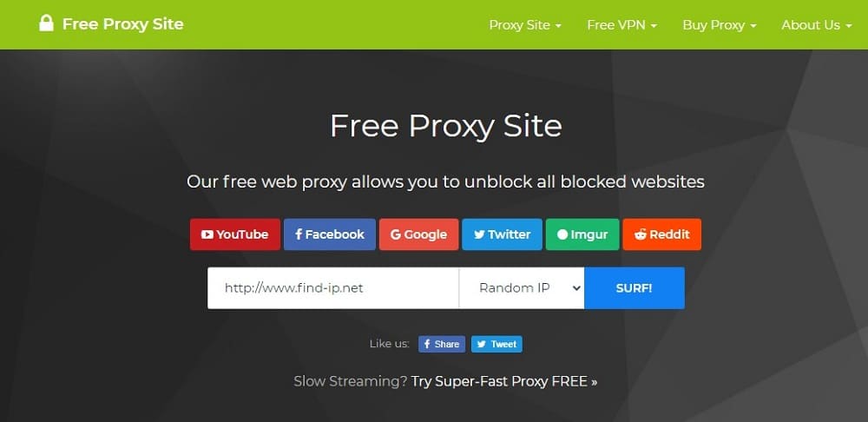The height and width of the screenshot is (422, 868).
Task: Click the bird icon on Tweet button
Action: tap(482, 344)
